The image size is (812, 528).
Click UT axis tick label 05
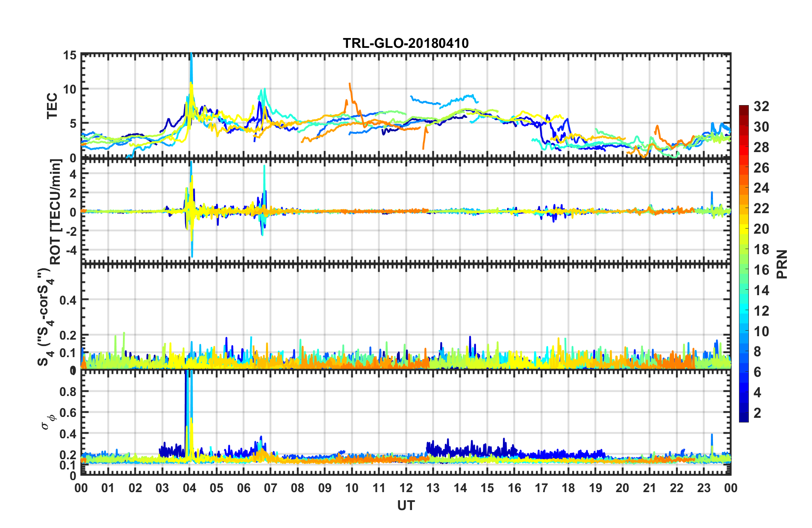click(216, 488)
